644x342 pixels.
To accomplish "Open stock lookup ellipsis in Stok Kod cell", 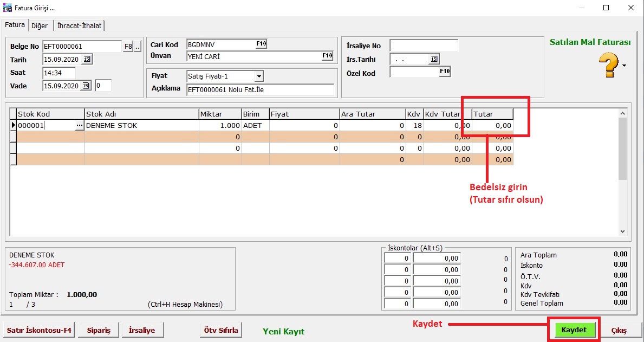I will 80,125.
